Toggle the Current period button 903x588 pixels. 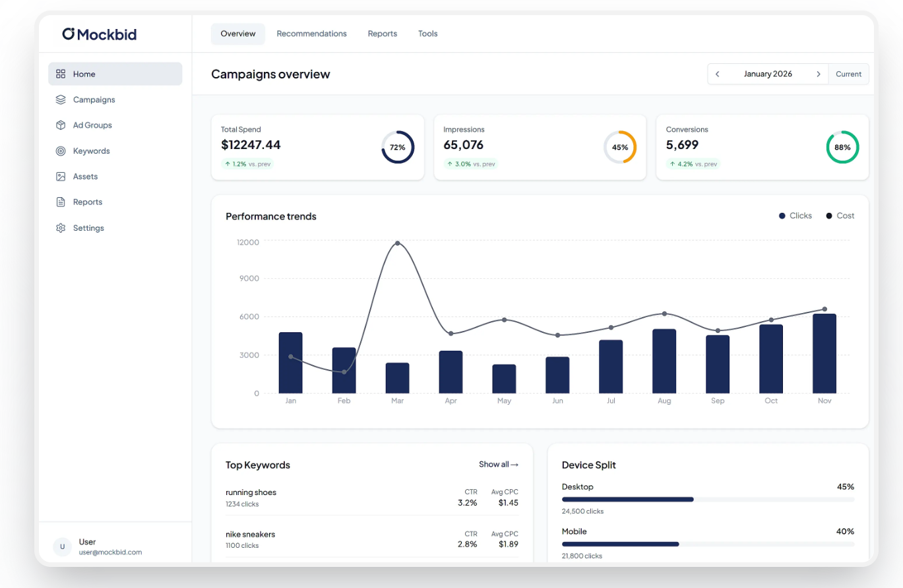pyautogui.click(x=849, y=74)
